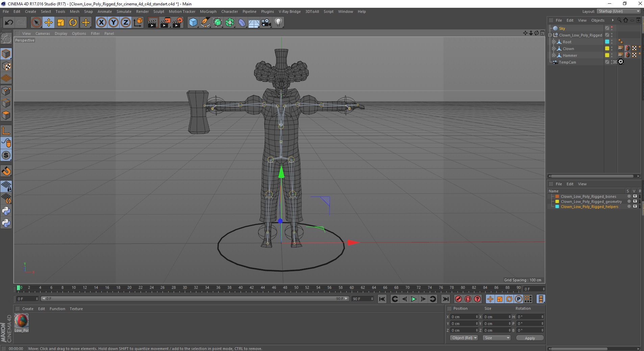
Task: Activate the Scale tool
Action: click(61, 23)
